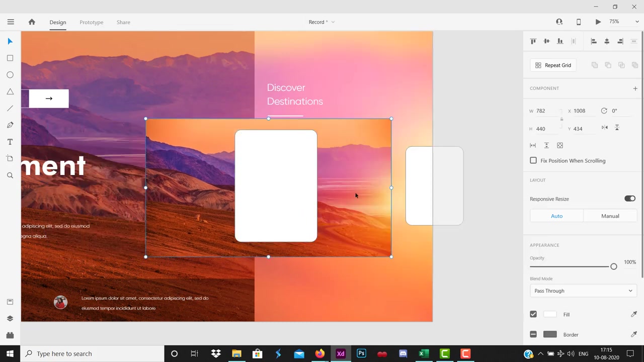The image size is (644, 362).
Task: Apply align left to the selection
Action: [x=594, y=41]
